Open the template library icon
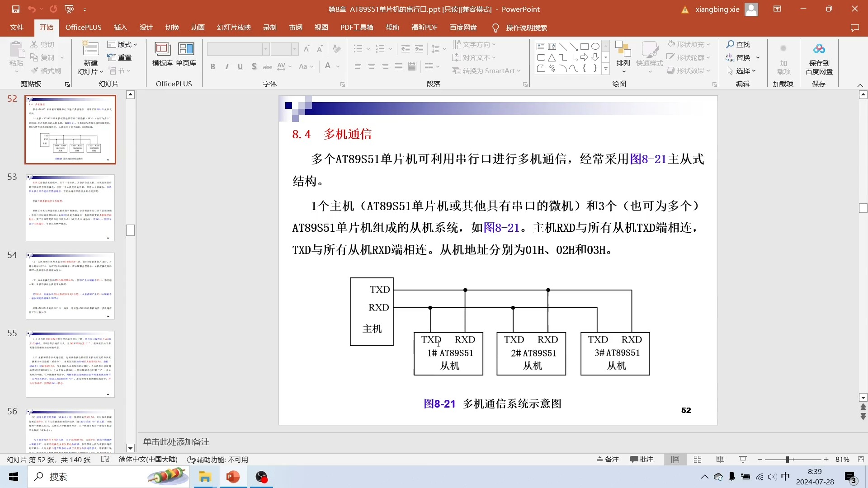868x488 pixels. point(162,49)
